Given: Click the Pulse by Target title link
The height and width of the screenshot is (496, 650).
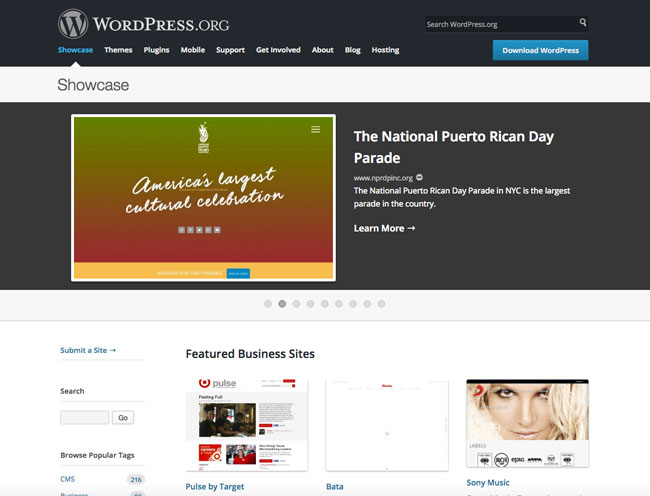Looking at the screenshot, I should pyautogui.click(x=215, y=486).
